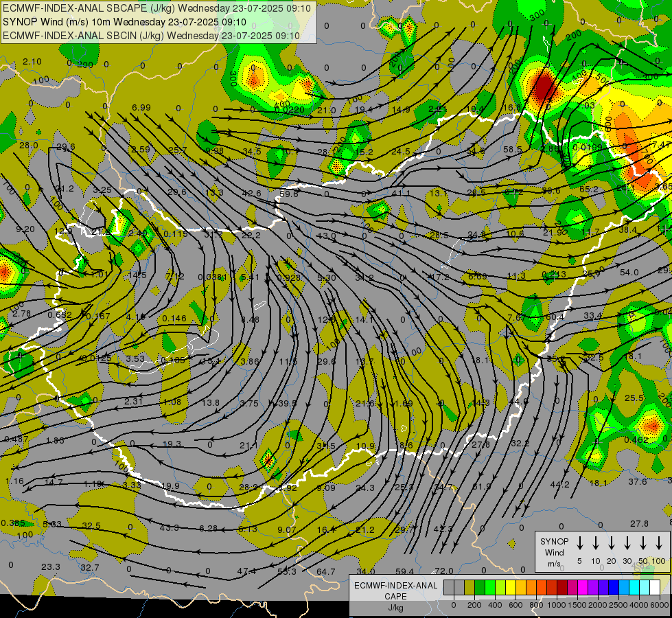Screen dimensions: 672x618
Task: Click the 65.2 value on the map
Action: click(x=588, y=189)
